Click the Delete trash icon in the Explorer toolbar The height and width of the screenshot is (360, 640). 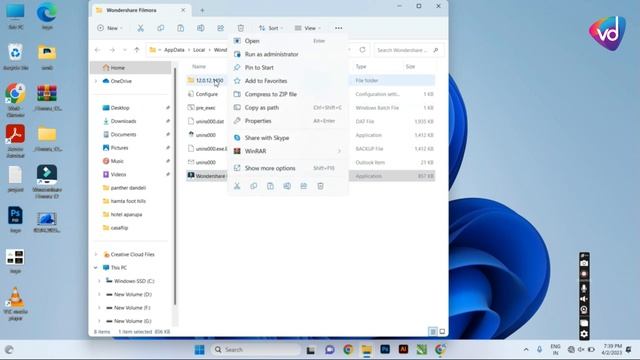240,28
